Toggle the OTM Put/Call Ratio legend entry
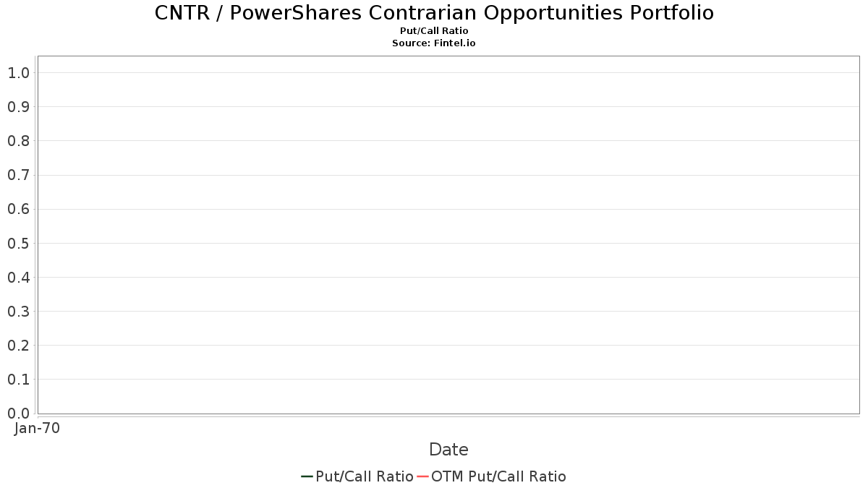 pyautogui.click(x=492, y=476)
